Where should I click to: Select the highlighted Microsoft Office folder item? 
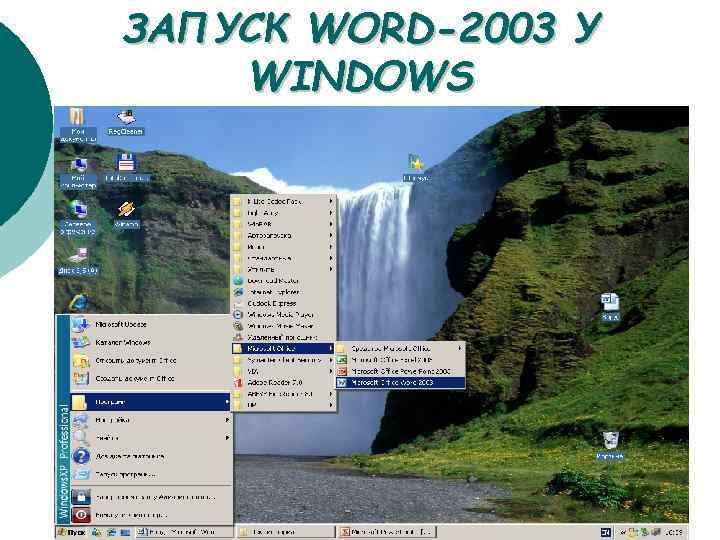[283, 349]
